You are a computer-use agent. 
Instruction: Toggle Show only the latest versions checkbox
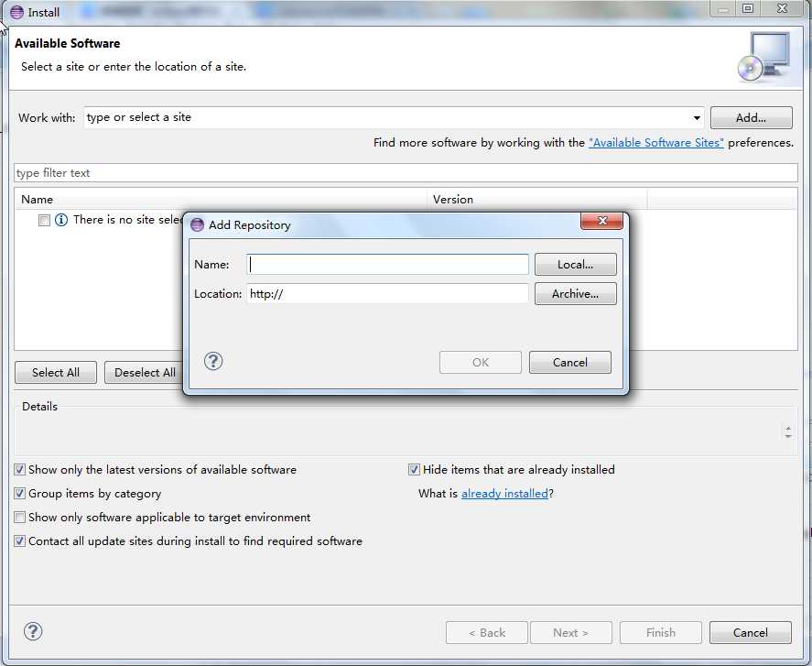click(19, 470)
